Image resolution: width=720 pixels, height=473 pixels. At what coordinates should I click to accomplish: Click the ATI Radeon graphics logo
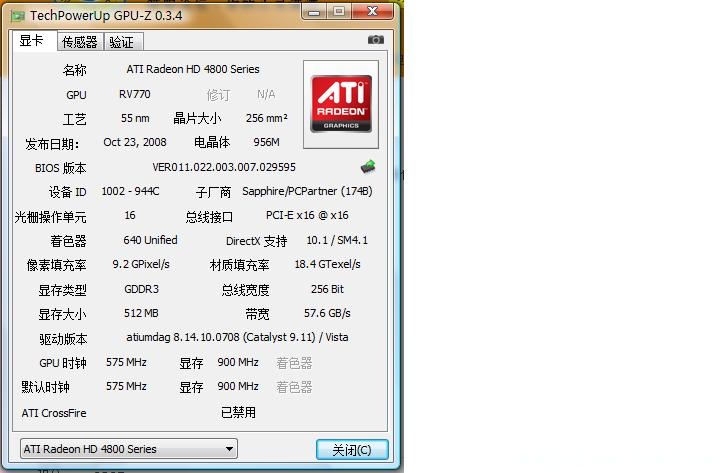tap(341, 104)
